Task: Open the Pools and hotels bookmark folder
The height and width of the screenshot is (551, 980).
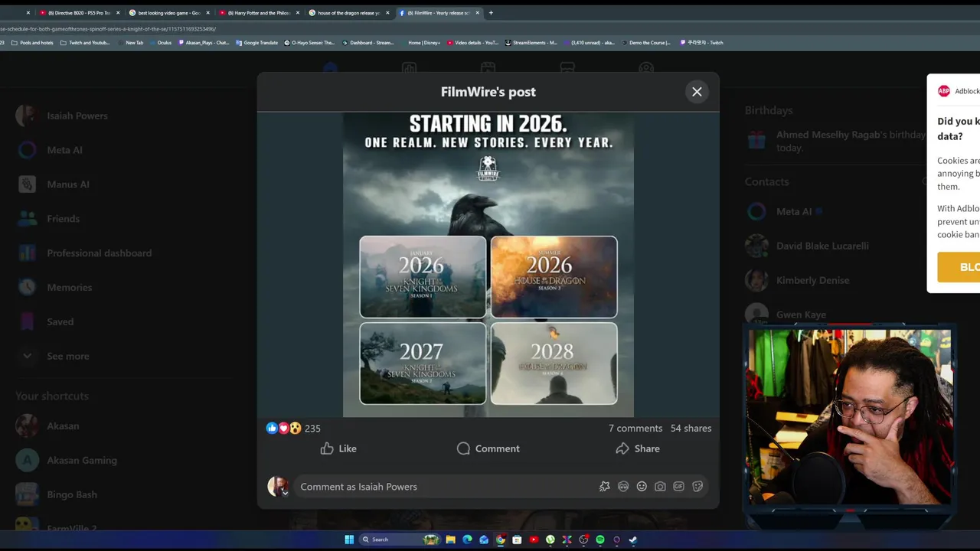Action: pos(32,43)
